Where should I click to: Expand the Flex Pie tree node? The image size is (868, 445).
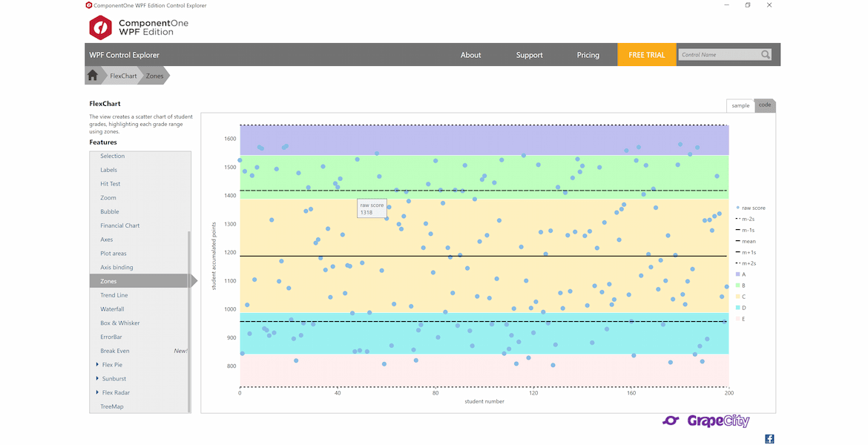coord(97,365)
